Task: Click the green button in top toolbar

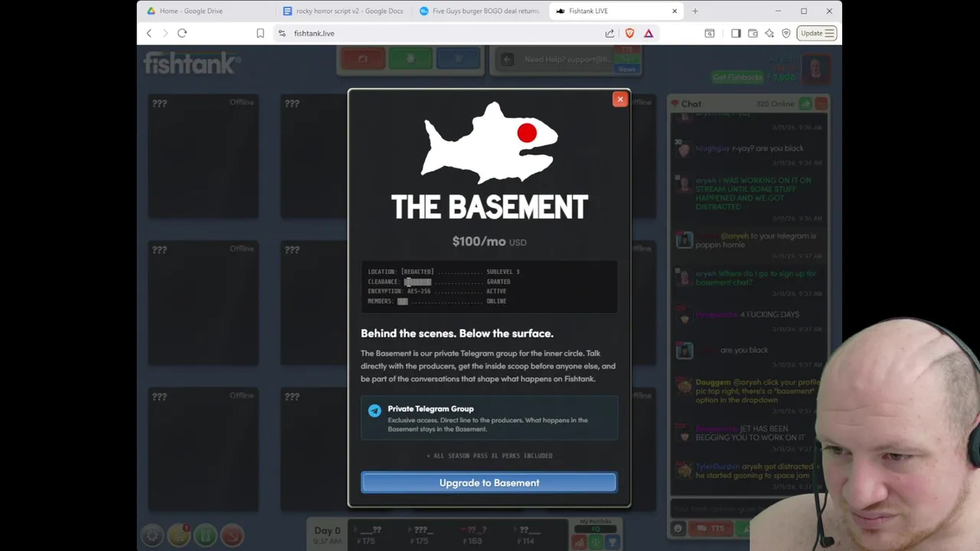Action: tap(410, 59)
